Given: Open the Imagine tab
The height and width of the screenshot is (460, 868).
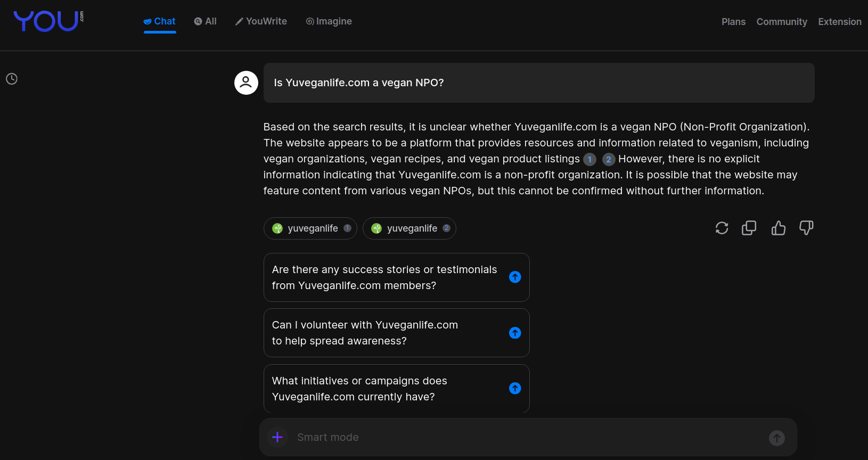Looking at the screenshot, I should coord(329,21).
